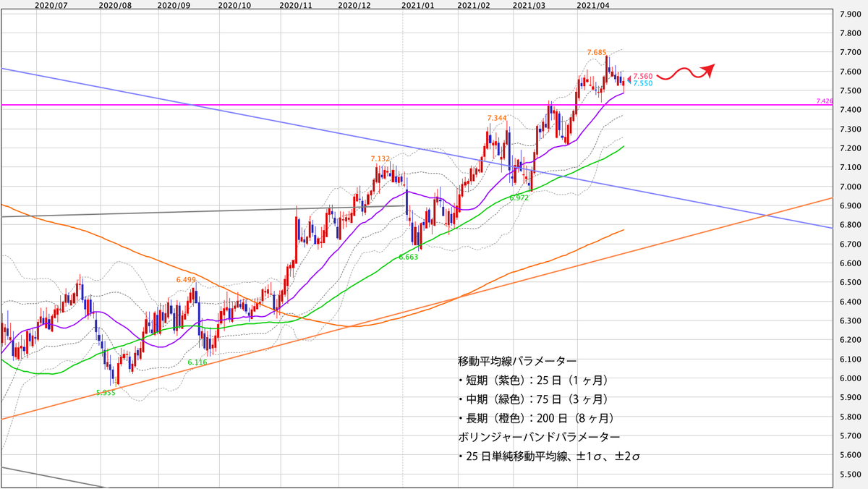Click the 7.132 high label
The height and width of the screenshot is (489, 868).
tap(380, 158)
